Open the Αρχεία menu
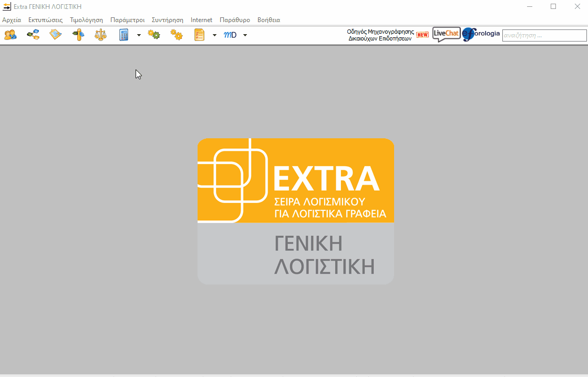This screenshot has width=588, height=377. click(12, 20)
